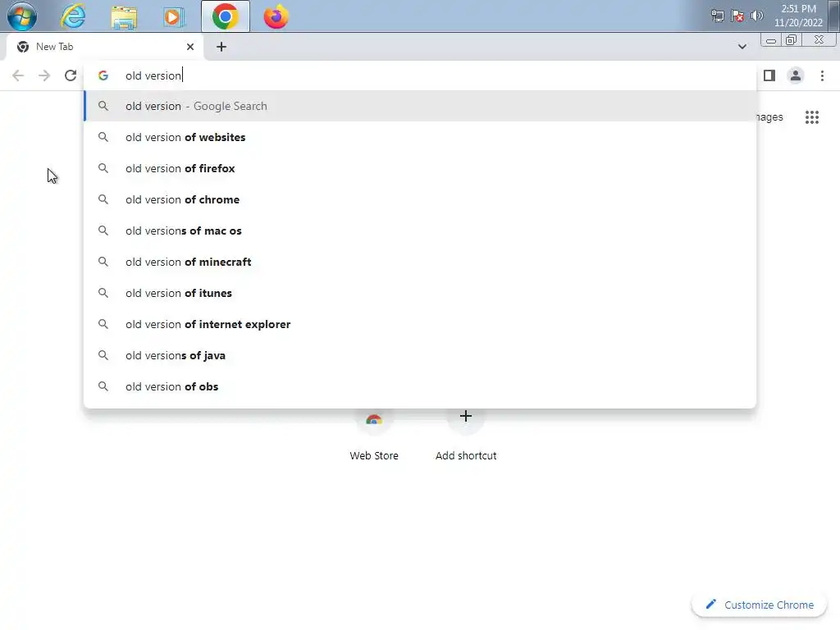Click magnifier icon beside 'of itunes' suggestion

coord(103,293)
